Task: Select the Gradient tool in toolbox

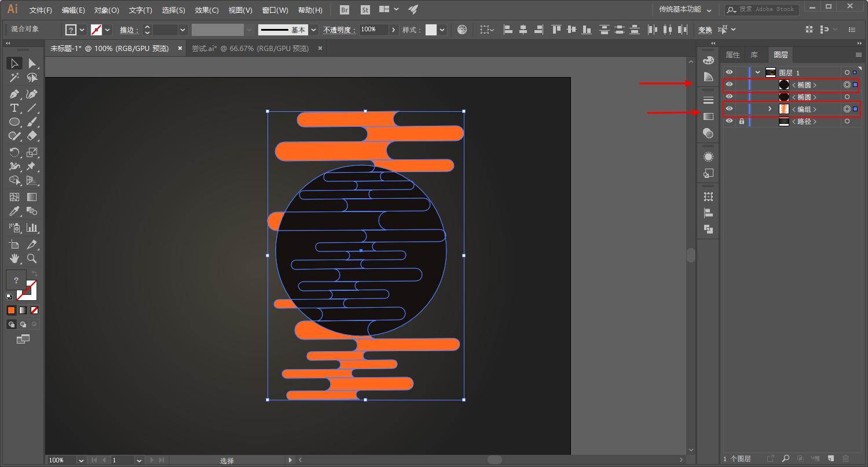Action: [32, 197]
